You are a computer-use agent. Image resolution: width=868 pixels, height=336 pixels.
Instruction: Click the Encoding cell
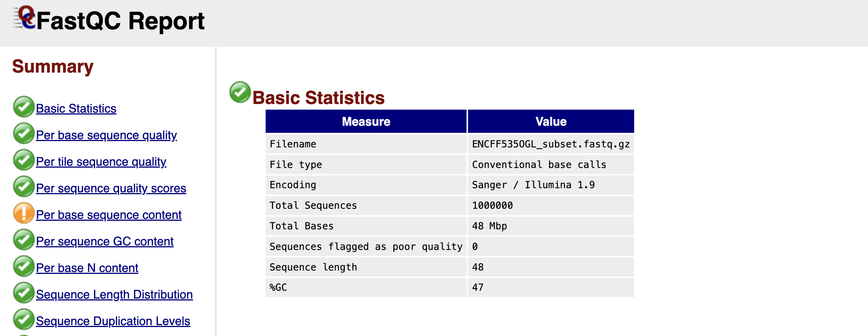[366, 185]
